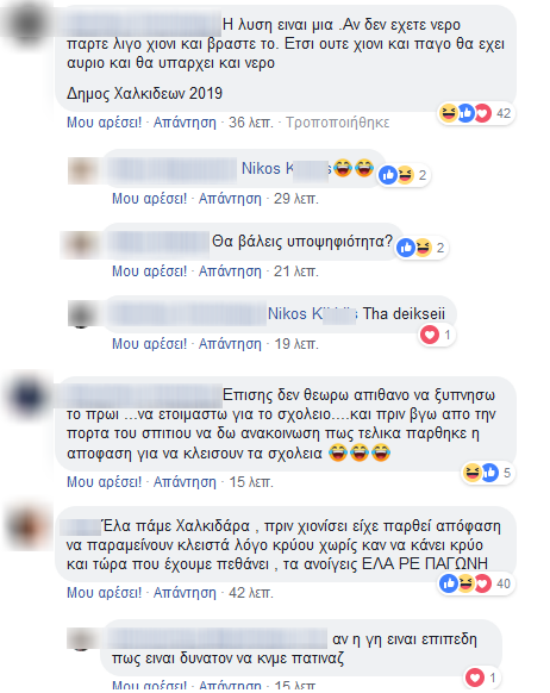Open reactions next to Nikos laughing emoji reply

click(404, 175)
